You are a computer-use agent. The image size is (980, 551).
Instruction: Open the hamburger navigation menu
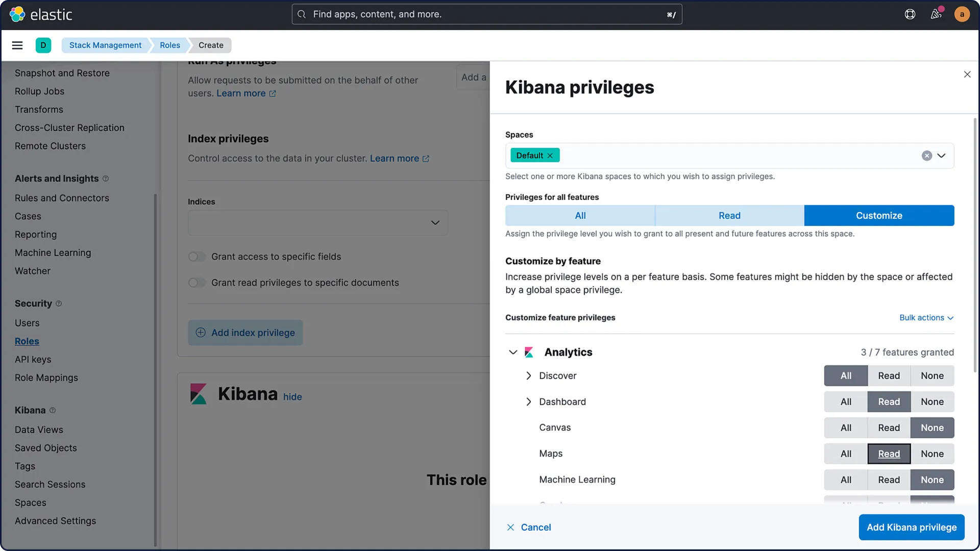pyautogui.click(x=17, y=45)
